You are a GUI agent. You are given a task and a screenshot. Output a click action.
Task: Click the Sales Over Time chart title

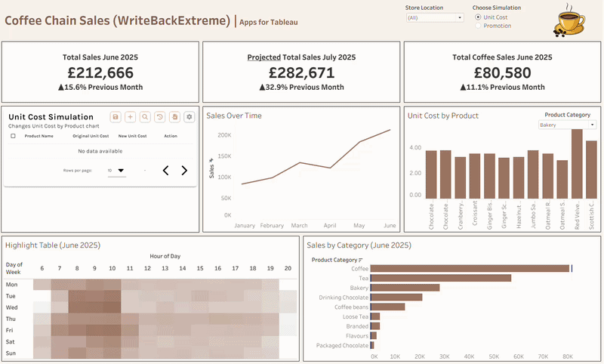[x=234, y=116]
